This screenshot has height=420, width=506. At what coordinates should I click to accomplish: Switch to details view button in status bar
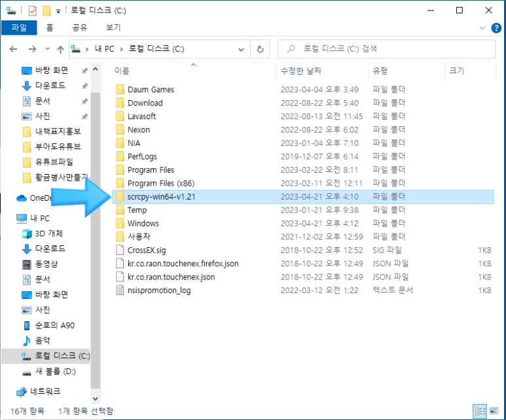click(x=480, y=411)
